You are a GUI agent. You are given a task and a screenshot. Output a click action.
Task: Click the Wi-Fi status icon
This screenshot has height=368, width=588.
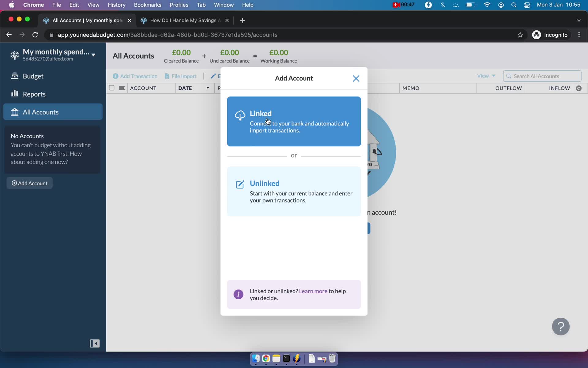[487, 5]
